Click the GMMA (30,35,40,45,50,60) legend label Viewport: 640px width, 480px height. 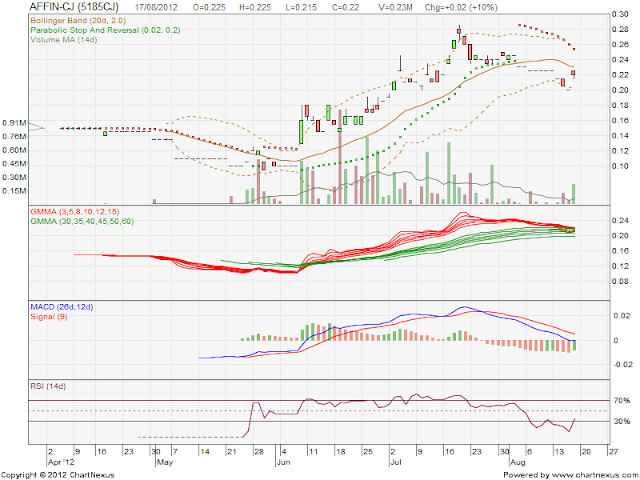click(82, 221)
